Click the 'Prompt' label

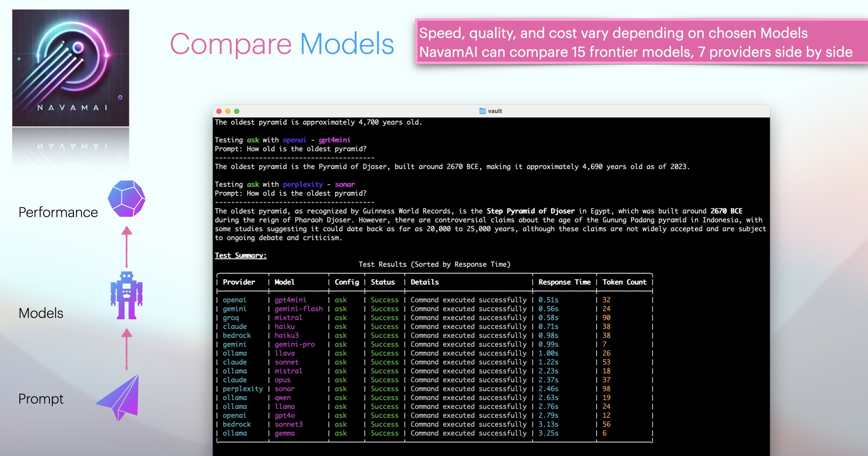pyautogui.click(x=41, y=399)
